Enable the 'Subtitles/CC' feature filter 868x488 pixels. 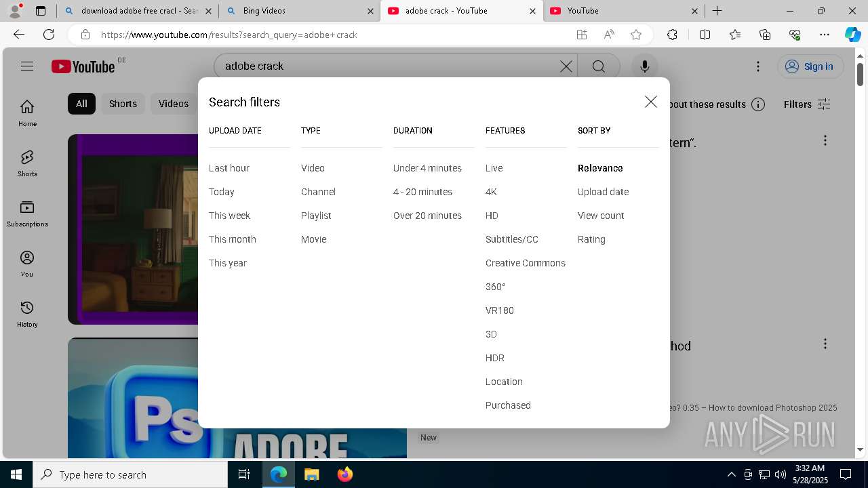(512, 239)
